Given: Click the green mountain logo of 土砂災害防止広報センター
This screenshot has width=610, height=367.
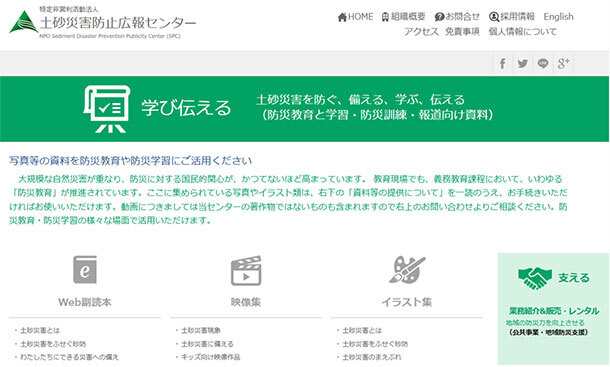Looking at the screenshot, I should (24, 22).
